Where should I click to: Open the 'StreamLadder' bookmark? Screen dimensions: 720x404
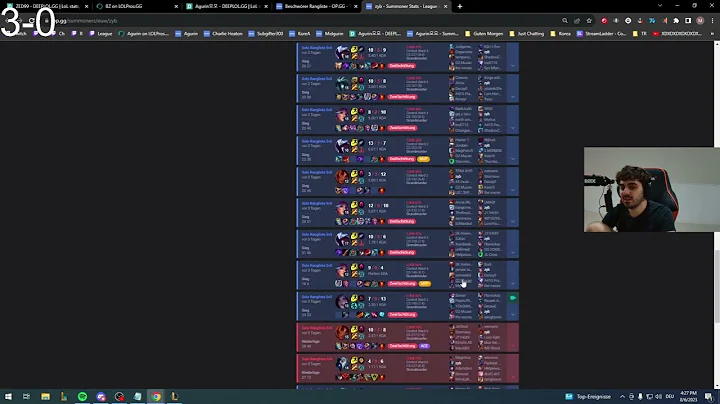coord(602,34)
